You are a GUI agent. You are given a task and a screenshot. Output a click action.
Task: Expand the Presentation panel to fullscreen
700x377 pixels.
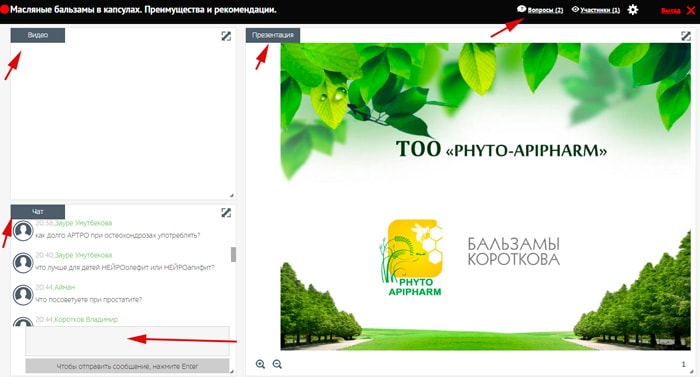click(686, 36)
